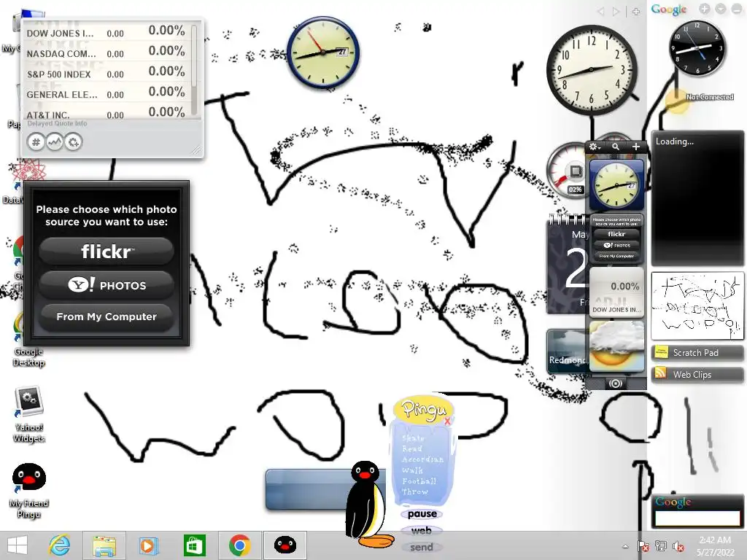The height and width of the screenshot is (560, 747).
Task: Click the Pingu web button
Action: [x=421, y=531]
